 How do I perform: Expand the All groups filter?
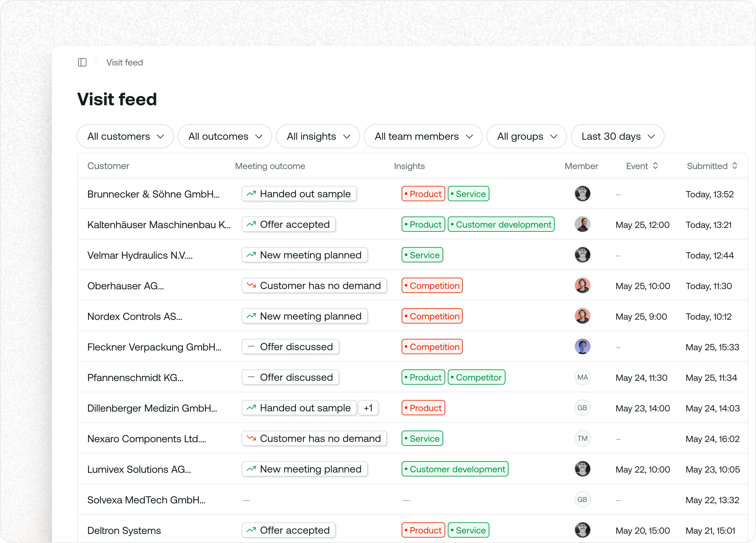[527, 136]
